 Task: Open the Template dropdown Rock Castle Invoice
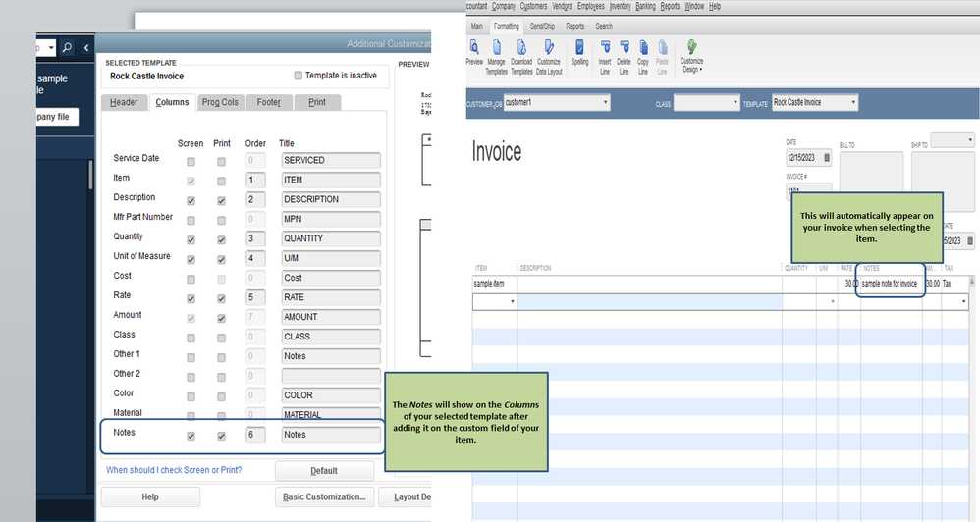click(x=853, y=102)
